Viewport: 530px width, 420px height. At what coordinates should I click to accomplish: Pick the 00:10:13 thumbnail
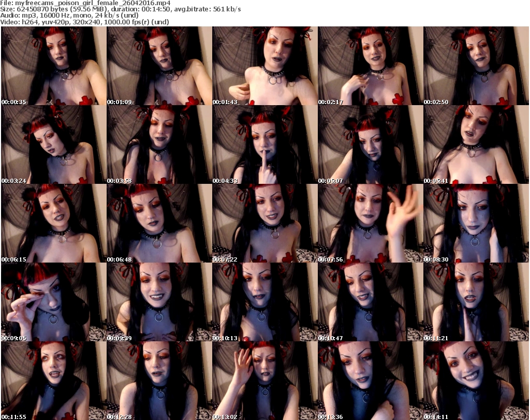[x=264, y=302]
